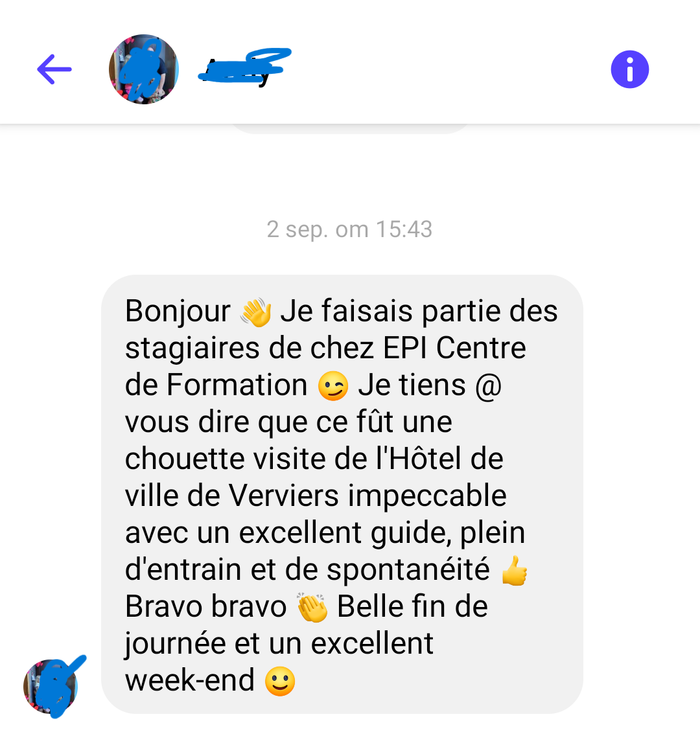Viewport: 700px width, 745px height.
Task: Tap the waving hand emoji after Bonjour
Action: (255, 312)
